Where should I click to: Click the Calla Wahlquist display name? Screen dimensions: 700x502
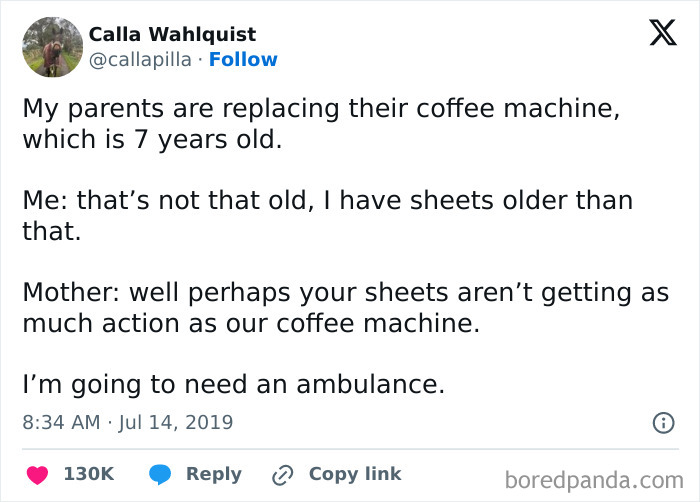172,35
